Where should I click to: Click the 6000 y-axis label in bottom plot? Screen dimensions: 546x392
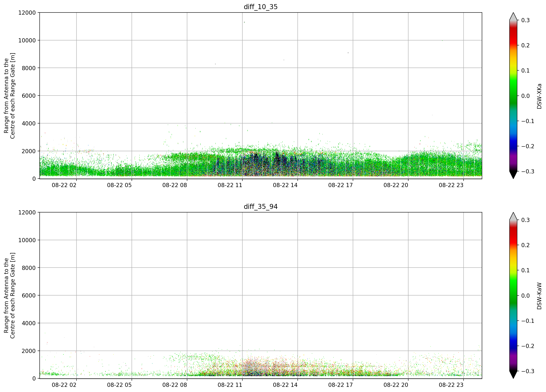[x=29, y=295]
